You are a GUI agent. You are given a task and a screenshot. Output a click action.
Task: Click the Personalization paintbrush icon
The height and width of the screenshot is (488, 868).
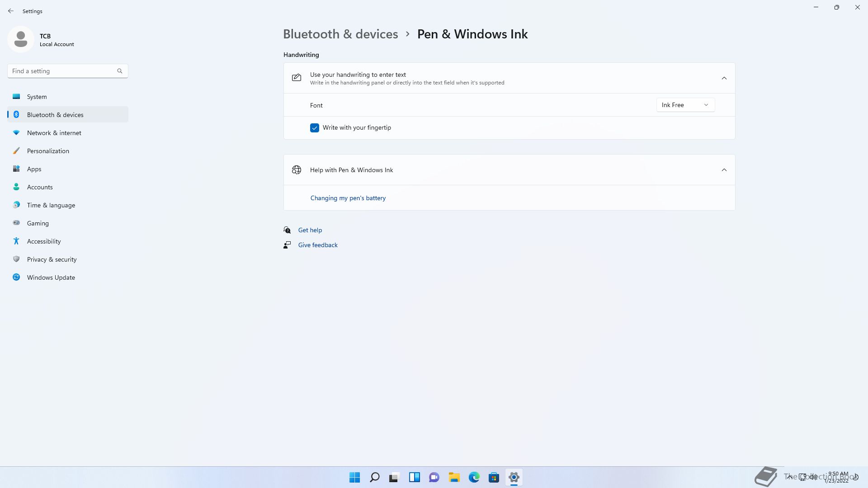coord(16,150)
